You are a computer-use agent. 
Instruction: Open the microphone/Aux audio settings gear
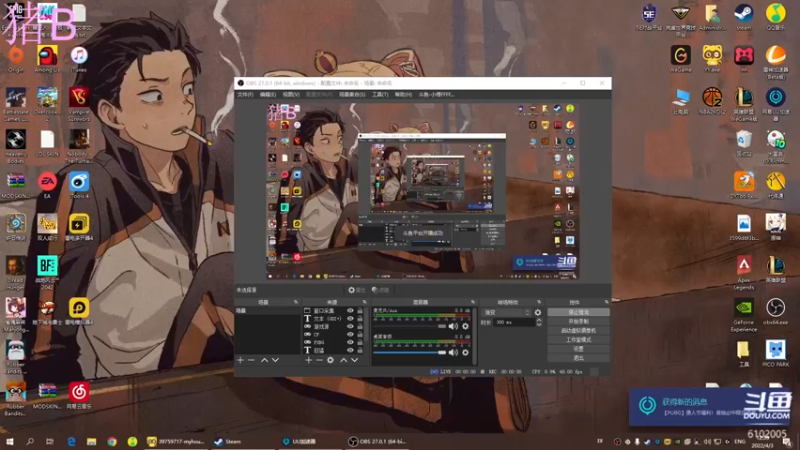point(465,327)
